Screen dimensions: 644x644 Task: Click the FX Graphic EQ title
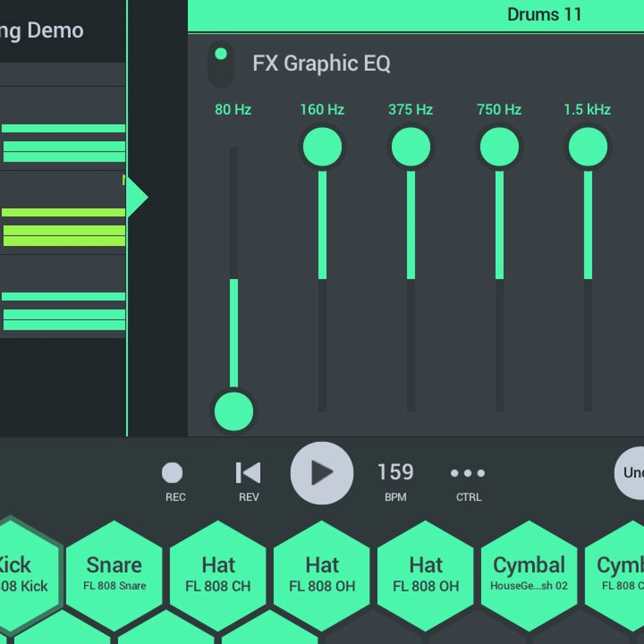point(321,63)
